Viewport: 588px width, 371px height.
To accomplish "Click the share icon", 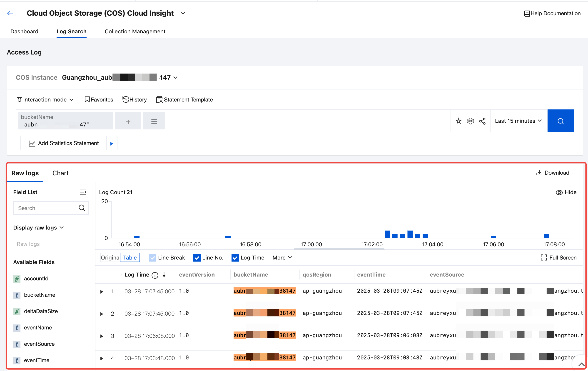I will tap(482, 121).
